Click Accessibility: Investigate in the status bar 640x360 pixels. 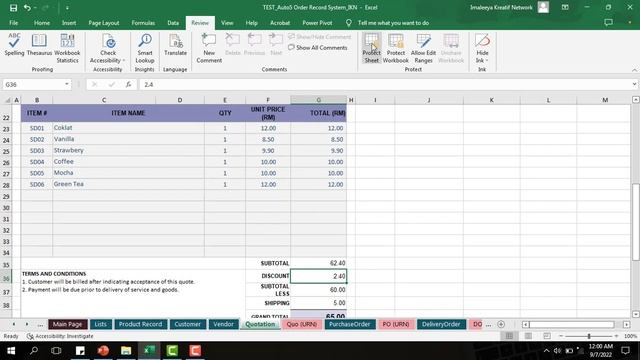click(60, 336)
